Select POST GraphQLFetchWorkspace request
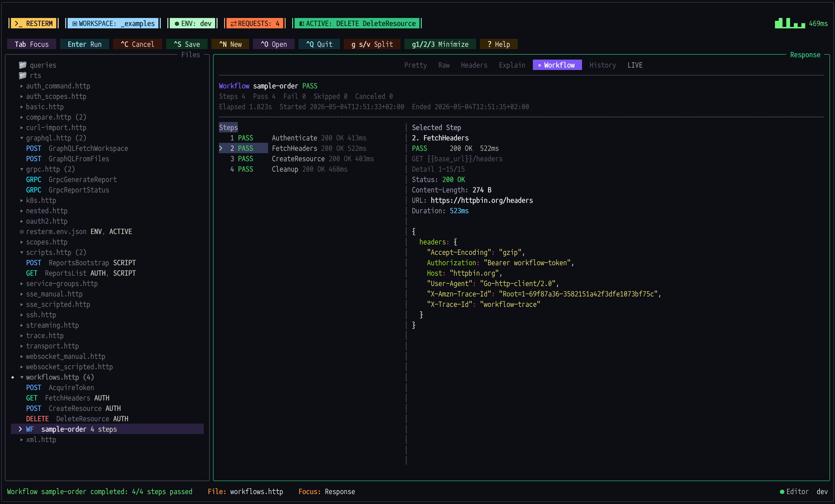 pos(77,148)
